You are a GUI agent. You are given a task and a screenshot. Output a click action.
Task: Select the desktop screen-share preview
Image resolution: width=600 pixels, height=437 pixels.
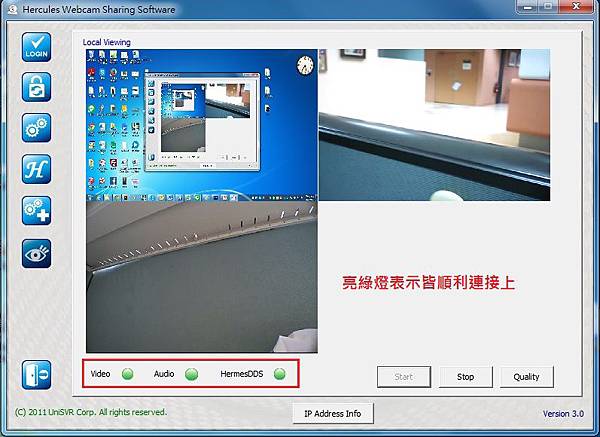point(202,125)
